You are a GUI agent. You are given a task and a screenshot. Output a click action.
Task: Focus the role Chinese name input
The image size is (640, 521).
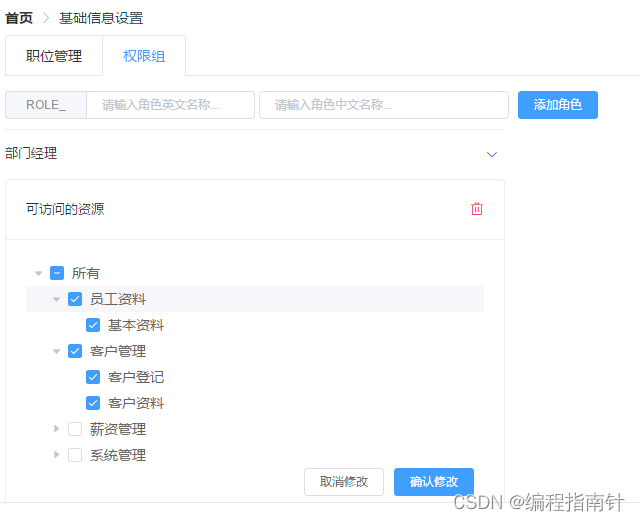point(384,105)
